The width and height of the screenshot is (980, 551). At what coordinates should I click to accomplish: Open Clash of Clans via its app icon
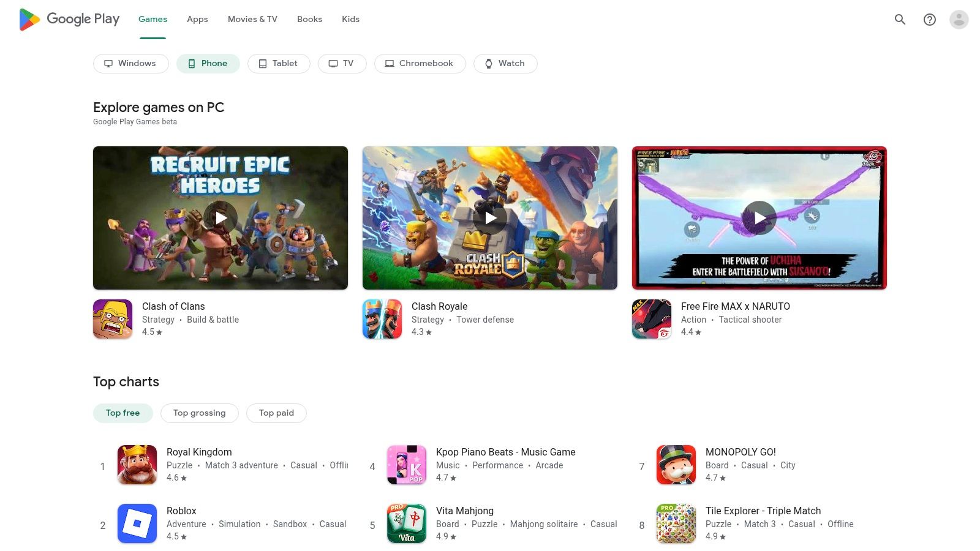(112, 318)
